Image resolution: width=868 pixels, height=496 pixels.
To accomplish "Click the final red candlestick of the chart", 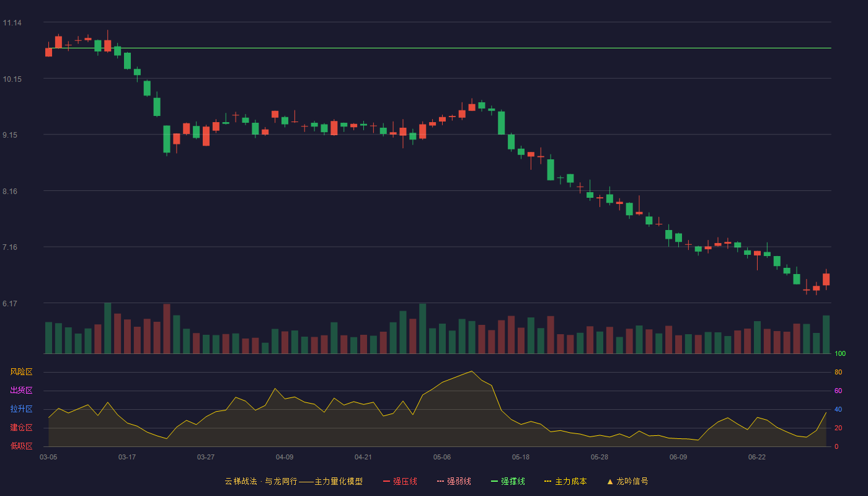I will click(x=826, y=280).
